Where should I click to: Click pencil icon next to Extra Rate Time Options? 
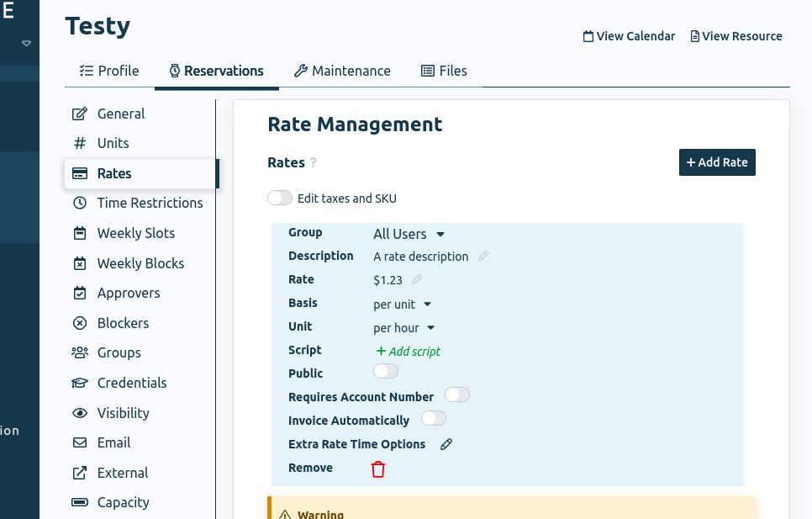point(446,444)
